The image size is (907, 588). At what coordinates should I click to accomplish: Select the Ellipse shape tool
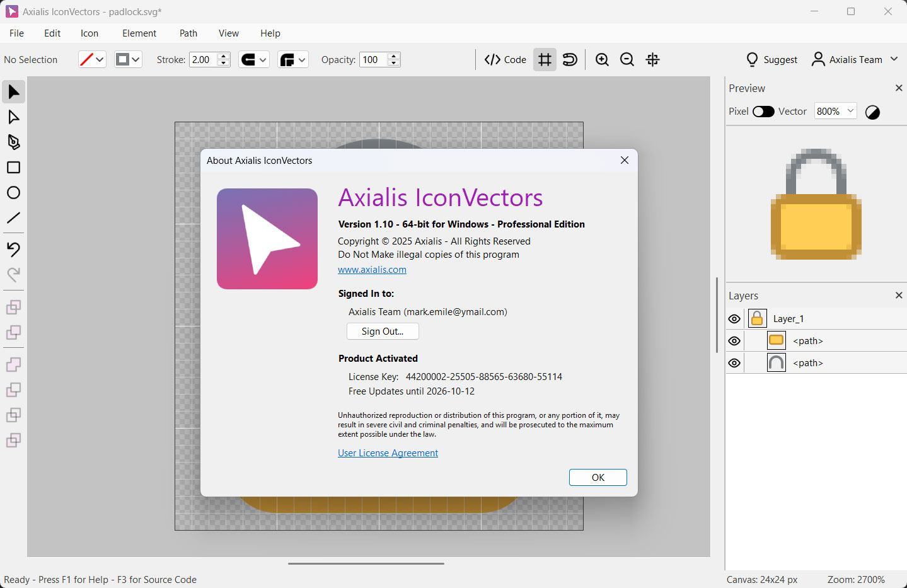coord(13,193)
